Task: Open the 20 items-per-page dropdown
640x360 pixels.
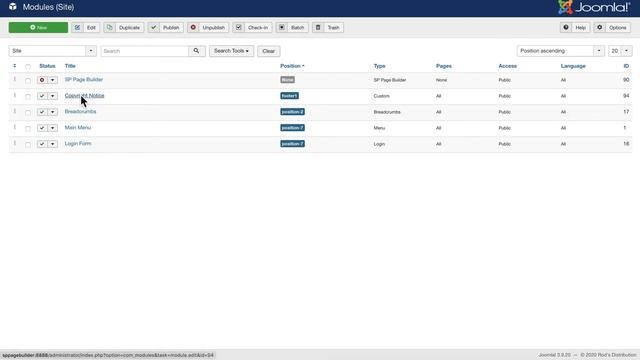Action: [x=620, y=51]
